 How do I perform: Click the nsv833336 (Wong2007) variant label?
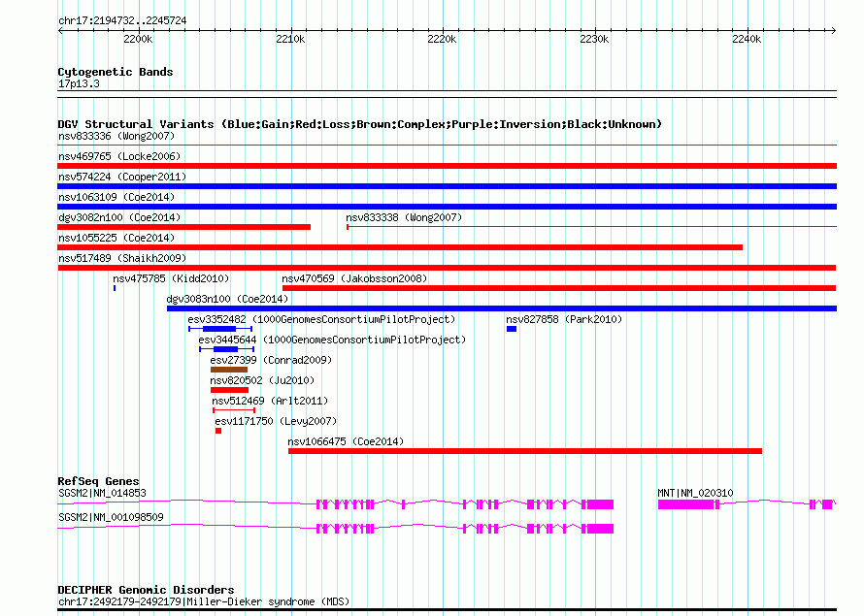[116, 136]
